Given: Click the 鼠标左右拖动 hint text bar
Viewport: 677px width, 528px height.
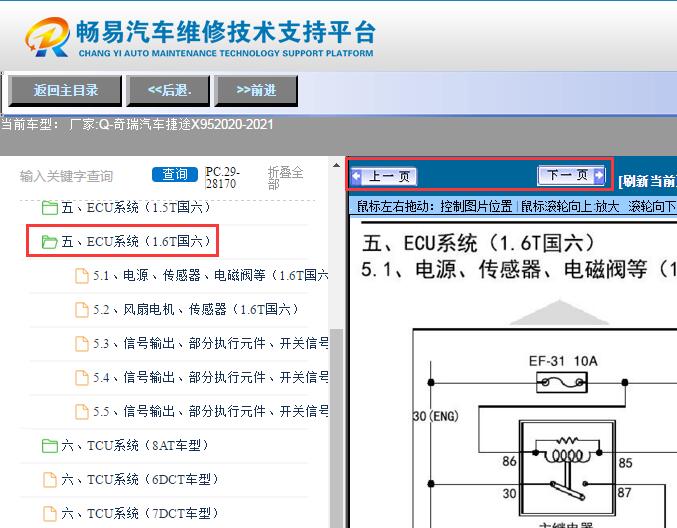Looking at the screenshot, I should 513,206.
